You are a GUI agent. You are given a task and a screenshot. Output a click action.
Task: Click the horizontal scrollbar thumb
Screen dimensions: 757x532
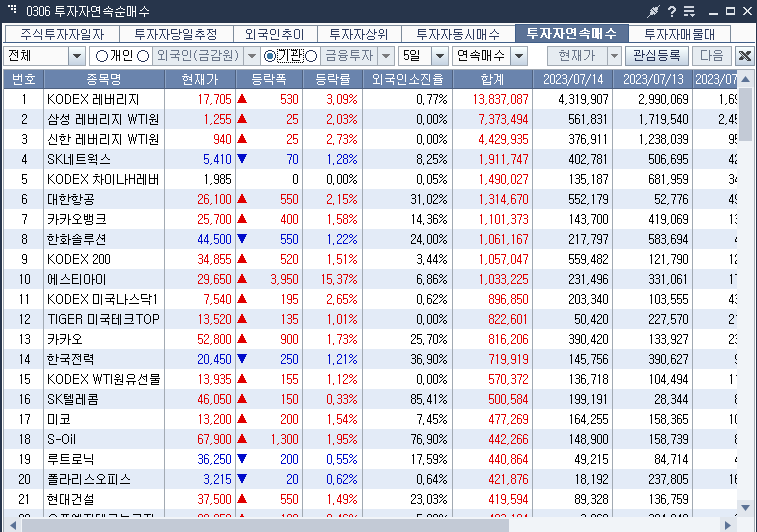[265, 525]
